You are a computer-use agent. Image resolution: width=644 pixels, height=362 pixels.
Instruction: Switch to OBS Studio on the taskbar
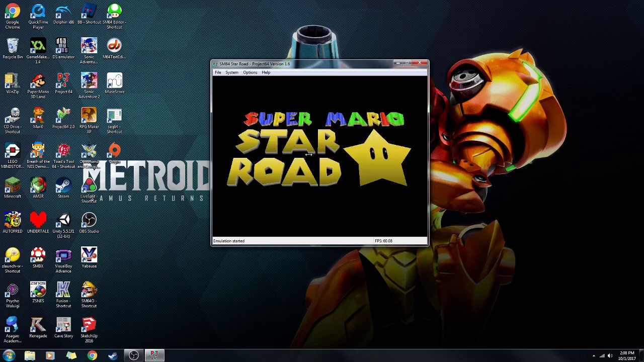point(134,355)
